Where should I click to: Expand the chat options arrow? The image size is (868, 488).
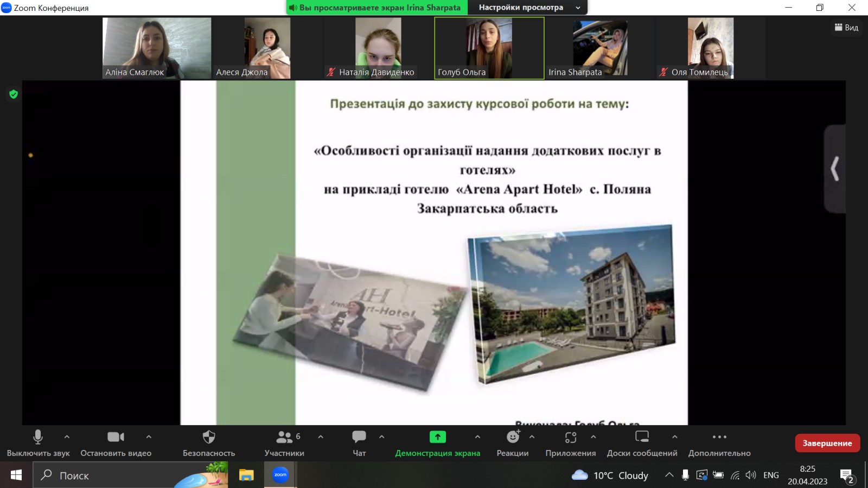(x=382, y=436)
